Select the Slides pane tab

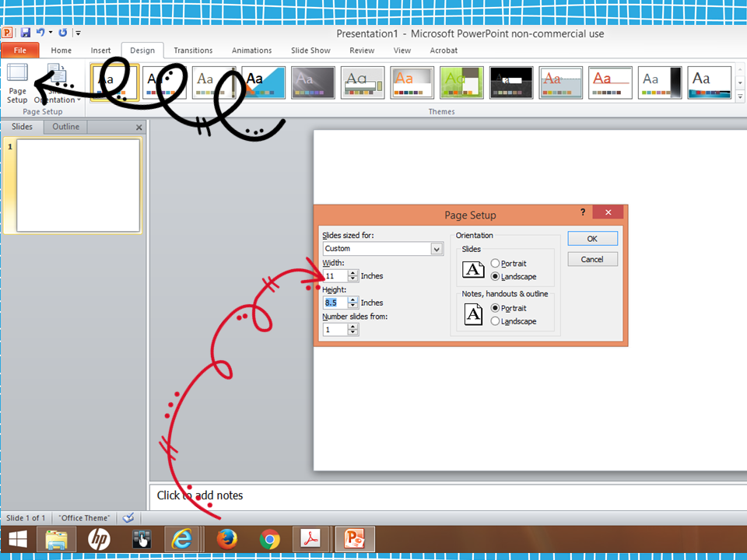coord(22,127)
